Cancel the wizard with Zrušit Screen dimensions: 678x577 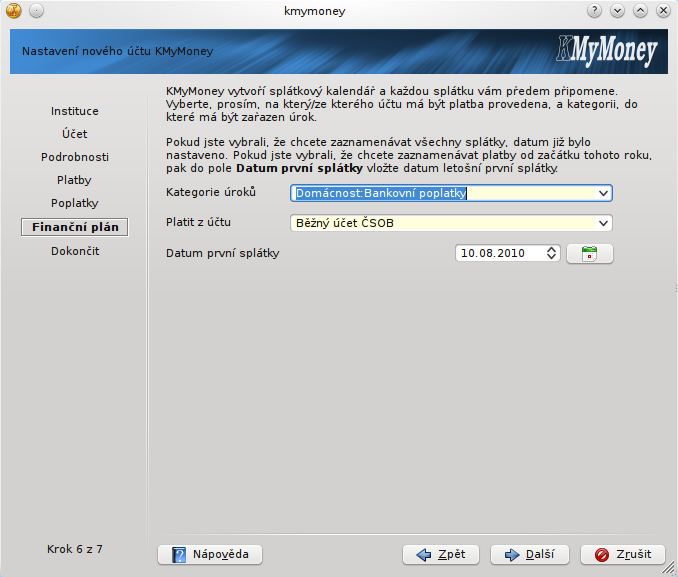tap(623, 555)
